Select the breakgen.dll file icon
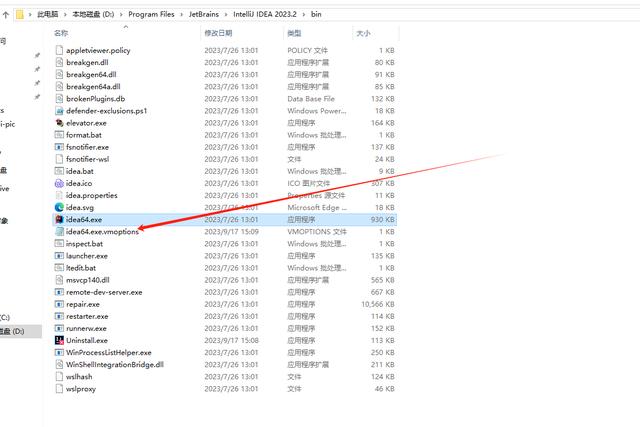 59,62
